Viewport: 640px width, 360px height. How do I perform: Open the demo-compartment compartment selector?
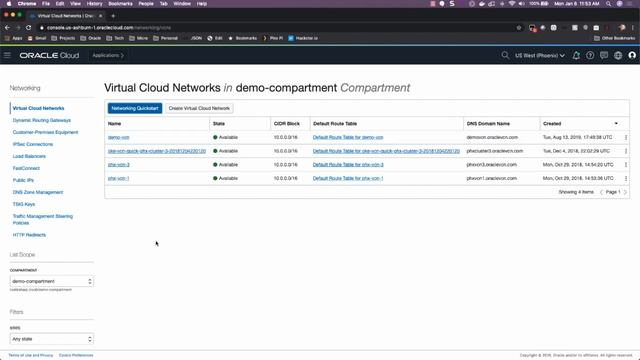(x=52, y=281)
